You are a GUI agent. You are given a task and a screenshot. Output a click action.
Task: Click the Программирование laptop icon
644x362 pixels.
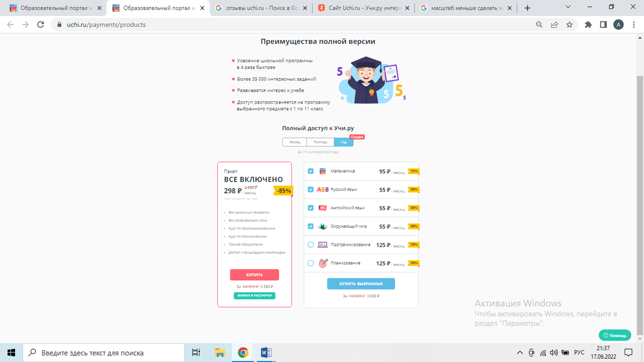coord(323,245)
